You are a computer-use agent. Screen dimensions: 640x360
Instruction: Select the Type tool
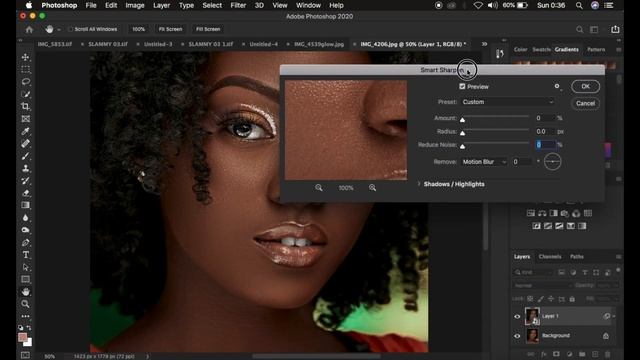(25, 255)
